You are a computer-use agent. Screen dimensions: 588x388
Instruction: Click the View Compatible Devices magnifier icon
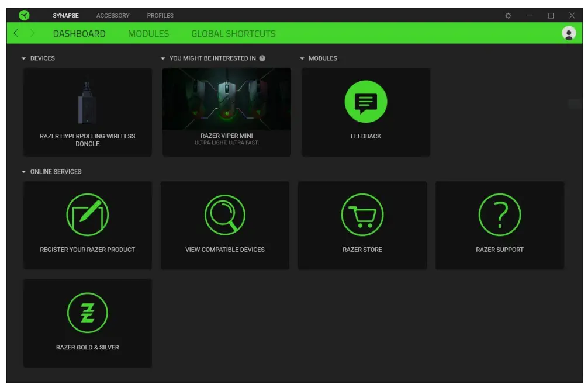[225, 214]
